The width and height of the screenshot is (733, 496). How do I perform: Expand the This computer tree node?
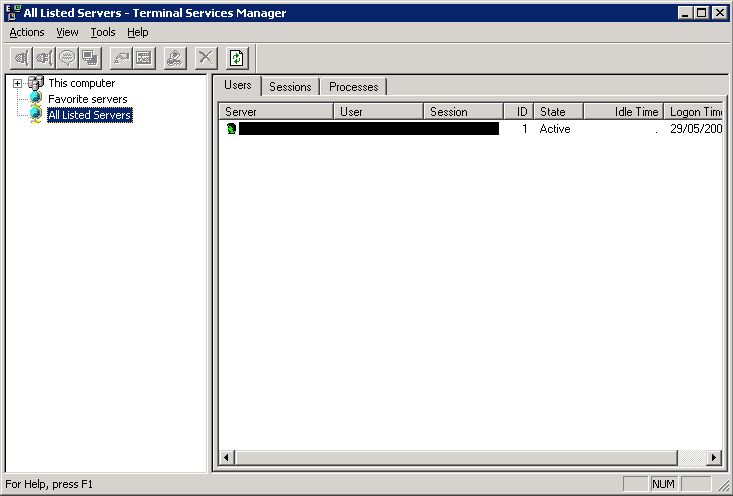[17, 84]
